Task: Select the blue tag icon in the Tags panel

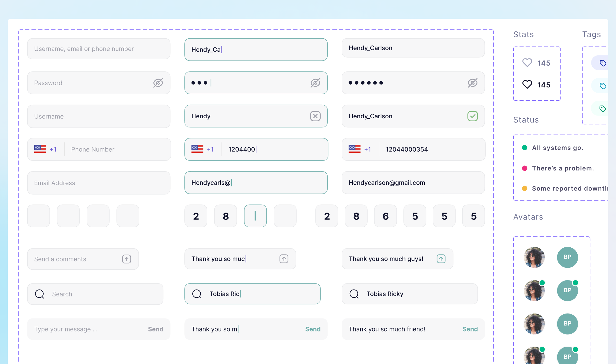Action: [x=603, y=63]
